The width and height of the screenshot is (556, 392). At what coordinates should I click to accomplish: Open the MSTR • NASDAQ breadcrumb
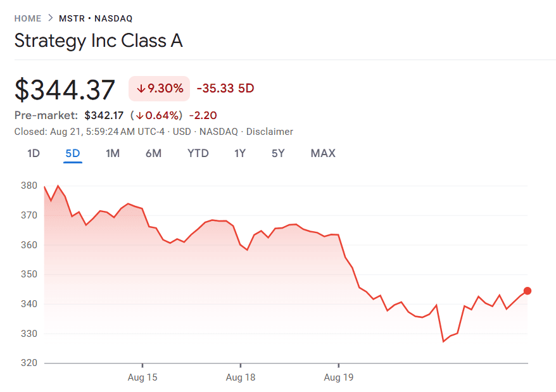point(96,18)
